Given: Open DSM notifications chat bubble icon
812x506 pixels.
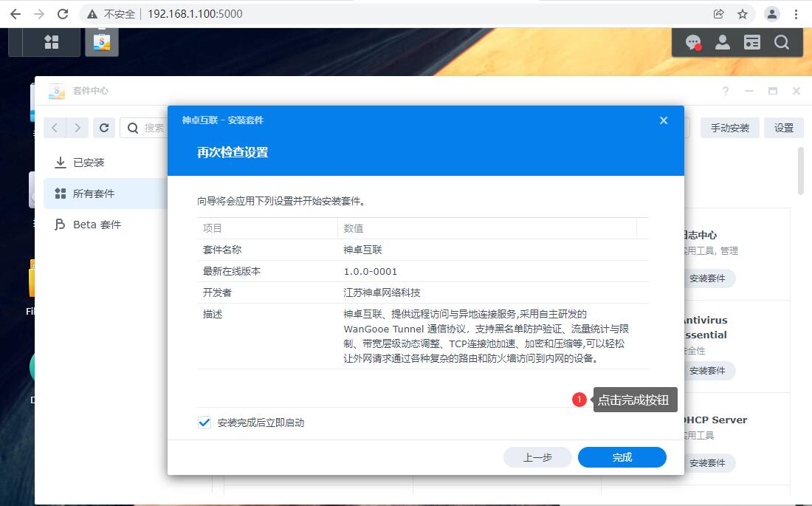Looking at the screenshot, I should [x=693, y=43].
